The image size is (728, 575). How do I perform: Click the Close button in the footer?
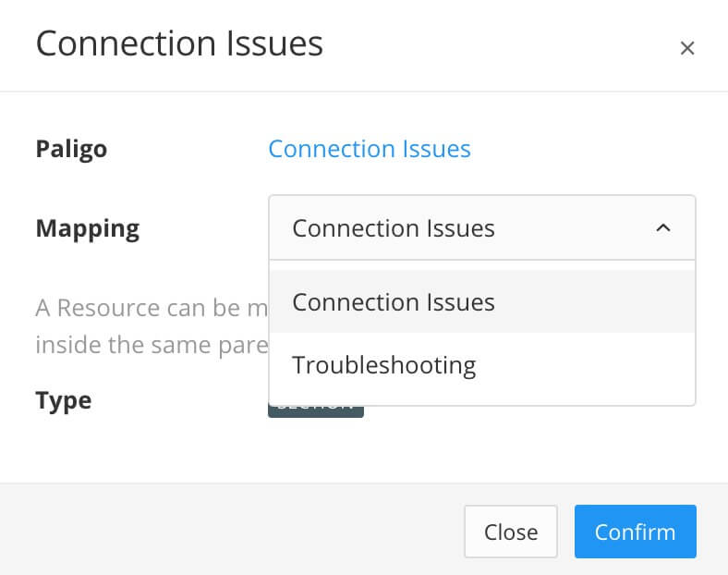tap(510, 532)
